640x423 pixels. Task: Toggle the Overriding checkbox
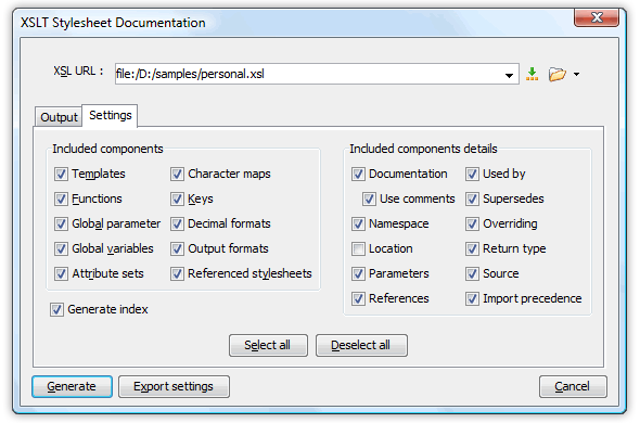(472, 224)
